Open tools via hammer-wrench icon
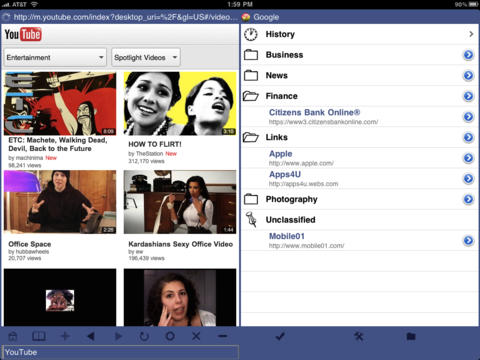 pyautogui.click(x=359, y=336)
